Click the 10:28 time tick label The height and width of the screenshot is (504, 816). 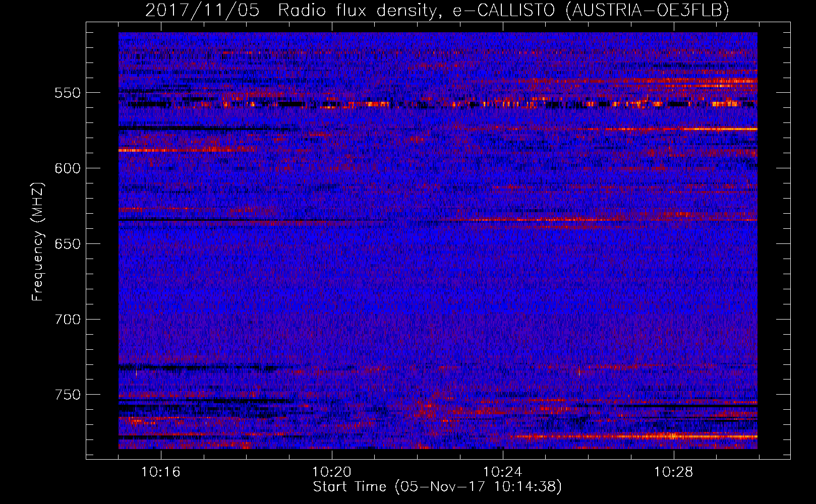coord(674,472)
